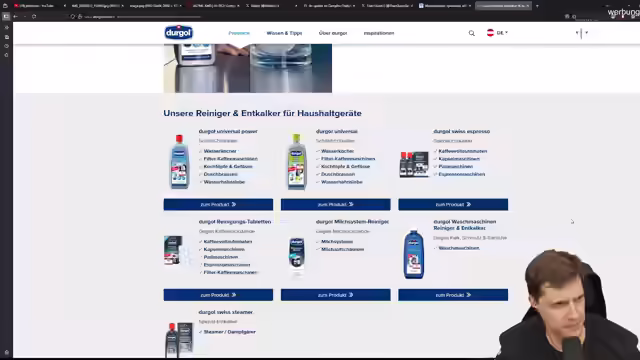Click the Milchaufschäumer list item
Screen dimensions: 640x360
pyautogui.click(x=342, y=249)
